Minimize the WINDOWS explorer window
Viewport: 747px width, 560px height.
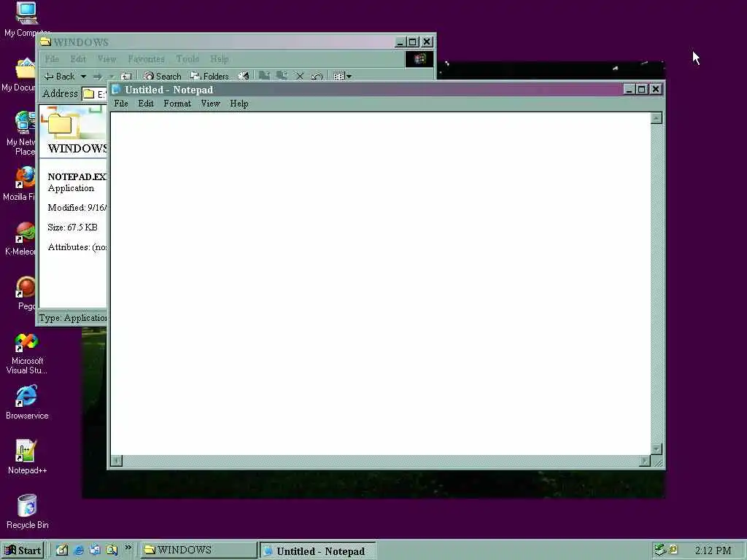coord(400,42)
